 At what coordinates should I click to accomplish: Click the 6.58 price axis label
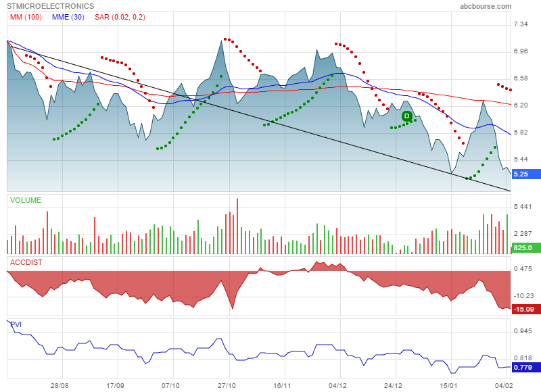click(521, 78)
